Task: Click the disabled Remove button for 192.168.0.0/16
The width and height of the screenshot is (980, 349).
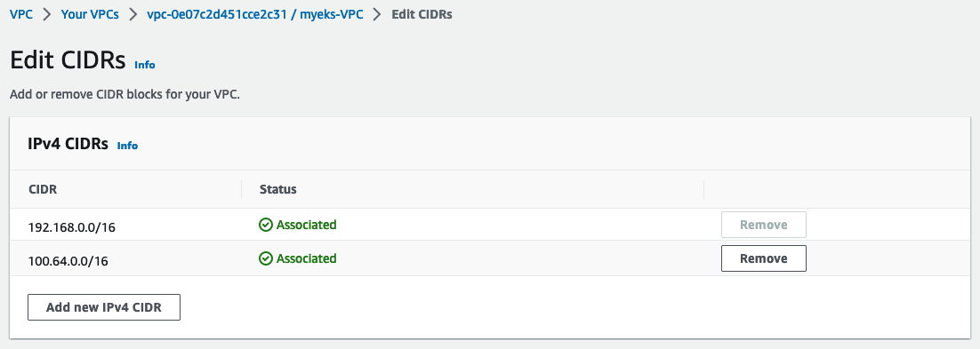Action: pyautogui.click(x=763, y=225)
